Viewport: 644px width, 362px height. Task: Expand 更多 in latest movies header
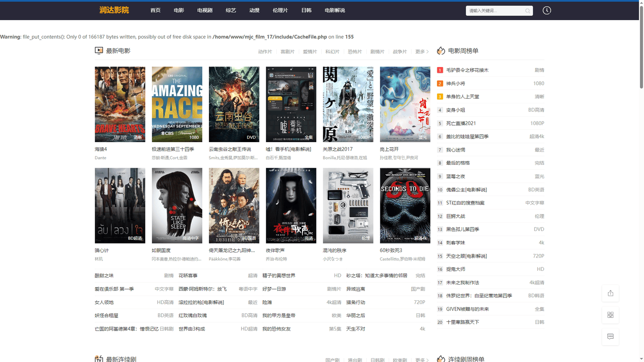click(x=422, y=52)
